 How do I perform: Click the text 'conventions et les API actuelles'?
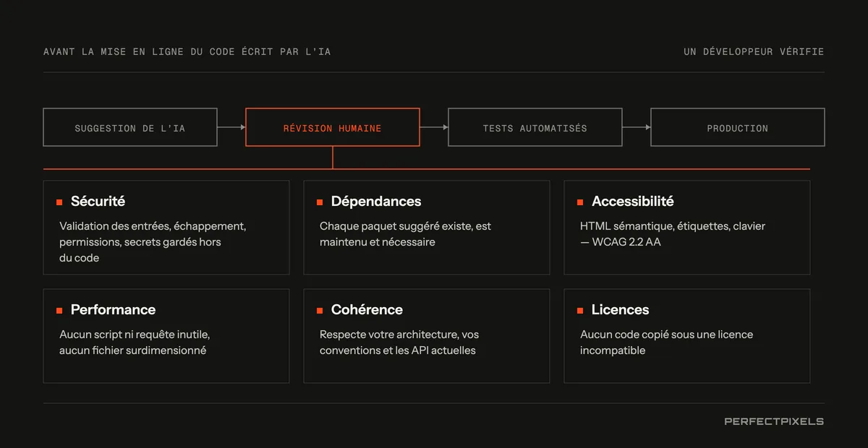click(x=397, y=350)
